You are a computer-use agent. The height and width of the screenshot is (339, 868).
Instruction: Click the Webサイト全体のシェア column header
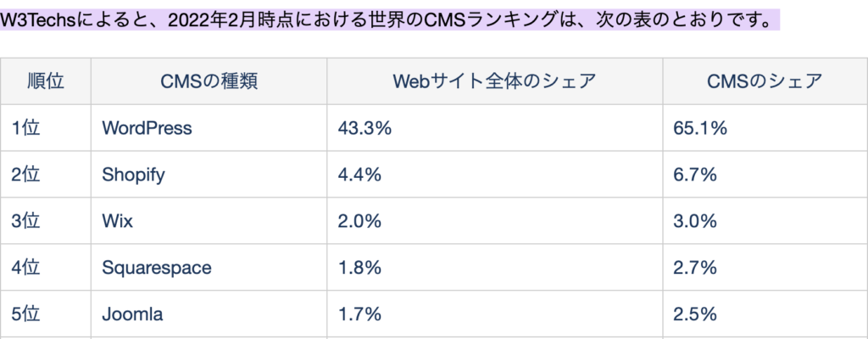point(494,81)
